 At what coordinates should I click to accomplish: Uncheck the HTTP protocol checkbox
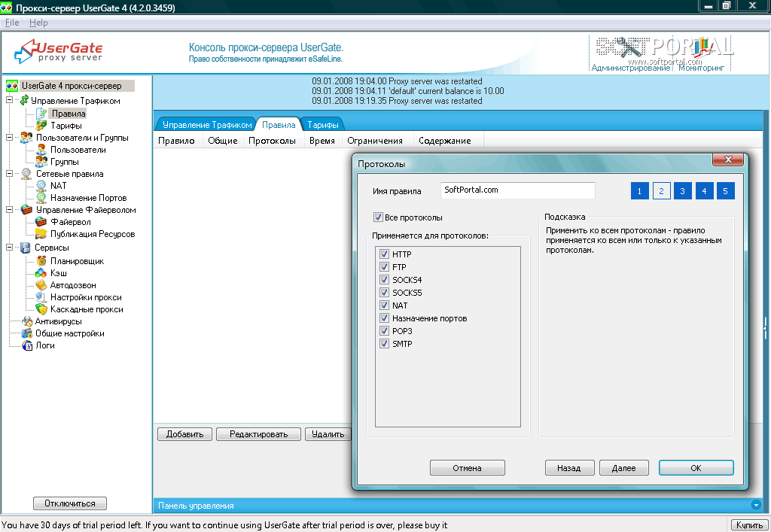pyautogui.click(x=385, y=254)
